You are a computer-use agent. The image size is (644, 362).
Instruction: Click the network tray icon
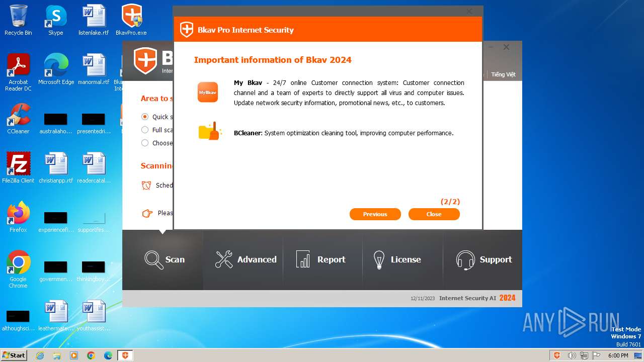584,355
